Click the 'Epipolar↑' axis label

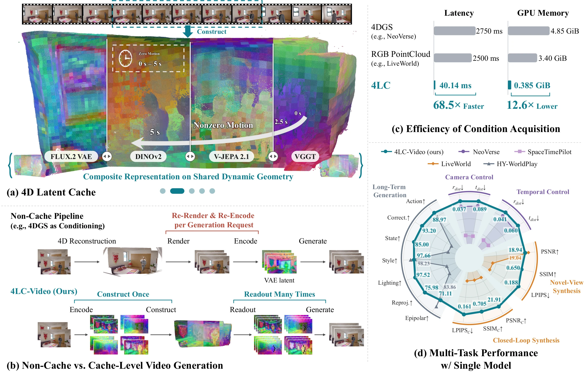[417, 318]
